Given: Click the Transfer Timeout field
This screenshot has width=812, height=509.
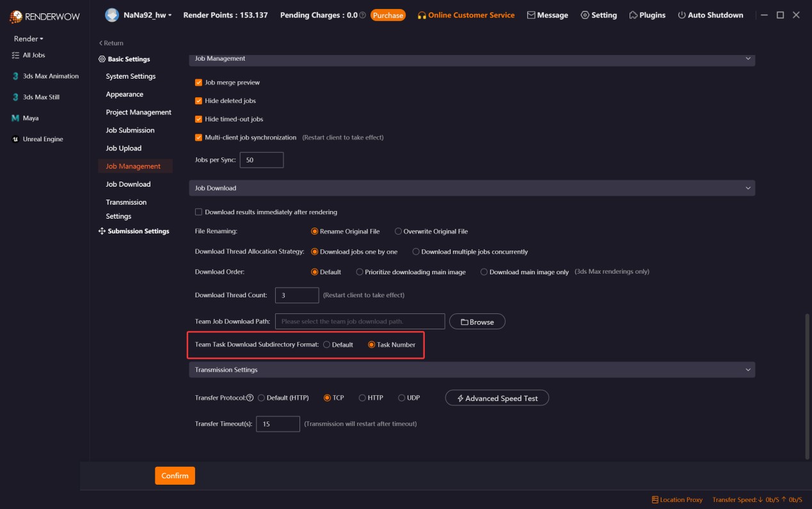Looking at the screenshot, I should click(278, 424).
